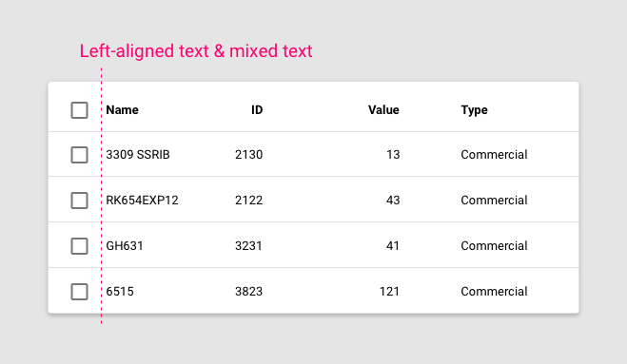
Task: Click the Value column header
Action: (x=383, y=110)
